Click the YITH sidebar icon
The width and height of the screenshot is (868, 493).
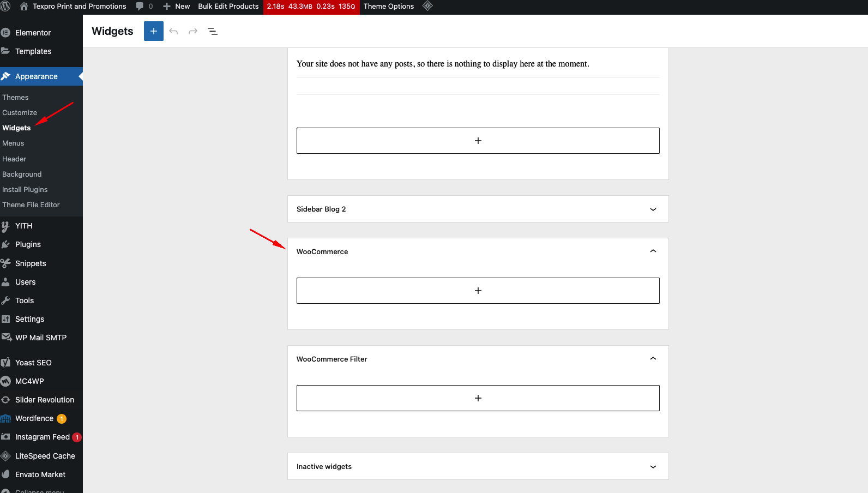point(5,226)
